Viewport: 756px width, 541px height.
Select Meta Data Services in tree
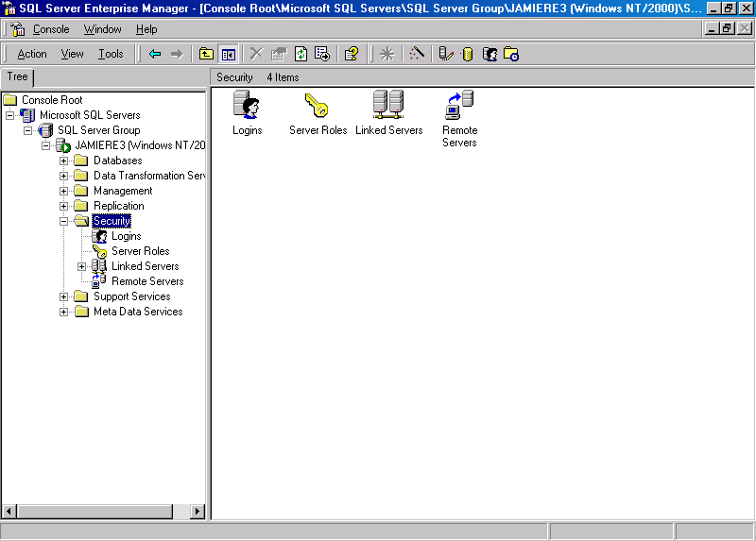(x=138, y=312)
